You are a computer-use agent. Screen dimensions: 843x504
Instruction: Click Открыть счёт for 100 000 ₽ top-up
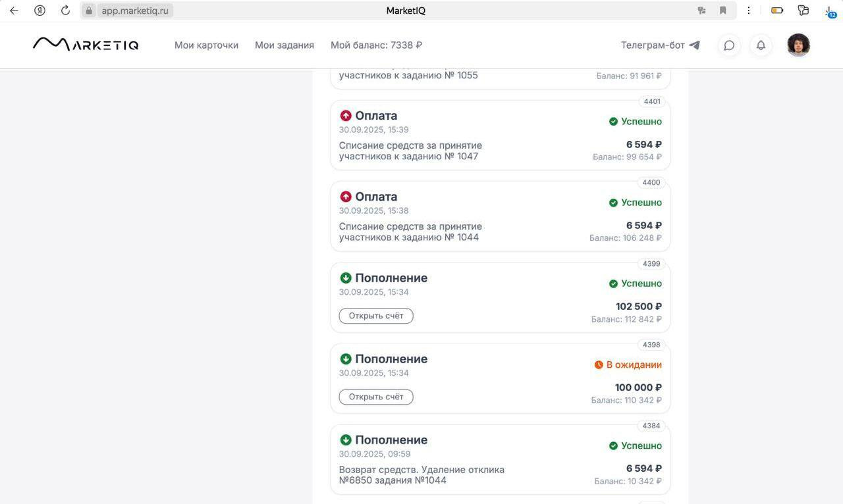(376, 397)
